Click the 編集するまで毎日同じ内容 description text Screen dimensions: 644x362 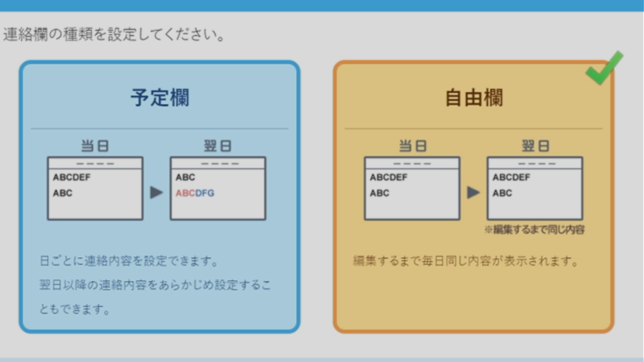[466, 261]
